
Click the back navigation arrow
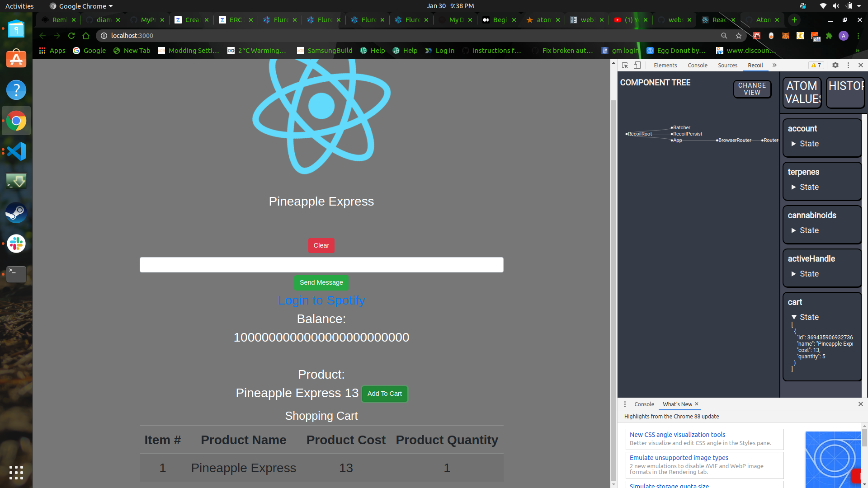(x=42, y=36)
